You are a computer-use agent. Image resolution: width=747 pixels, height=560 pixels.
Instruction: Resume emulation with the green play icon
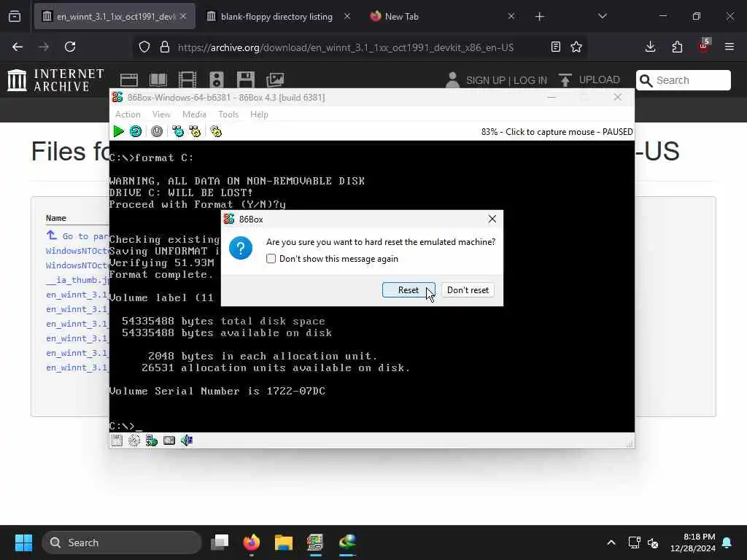[x=118, y=131]
